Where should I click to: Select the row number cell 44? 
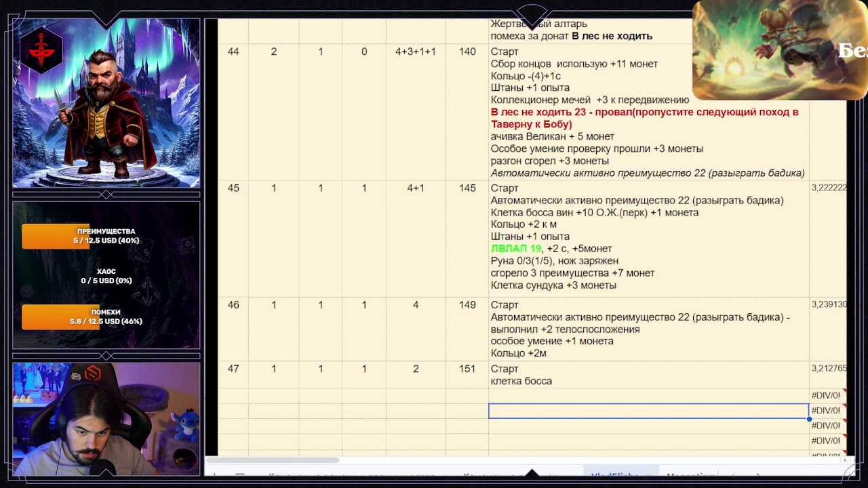[233, 112]
